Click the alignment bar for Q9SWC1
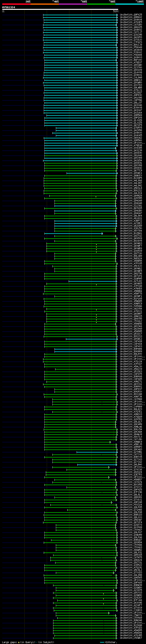This screenshot has width=146, height=644. pyautogui.click(x=92, y=173)
